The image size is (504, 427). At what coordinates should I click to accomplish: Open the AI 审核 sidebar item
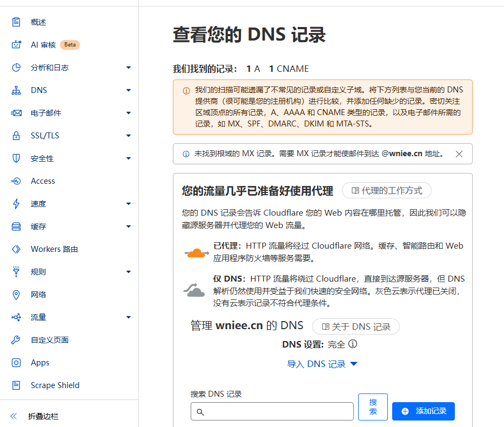43,45
